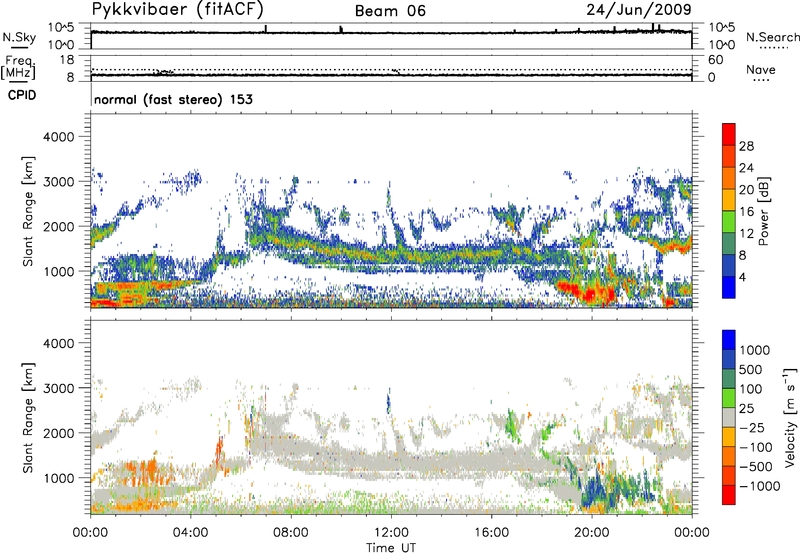This screenshot has height=554, width=800.
Task: Click the "08:00" time axis label
Action: coord(291,533)
